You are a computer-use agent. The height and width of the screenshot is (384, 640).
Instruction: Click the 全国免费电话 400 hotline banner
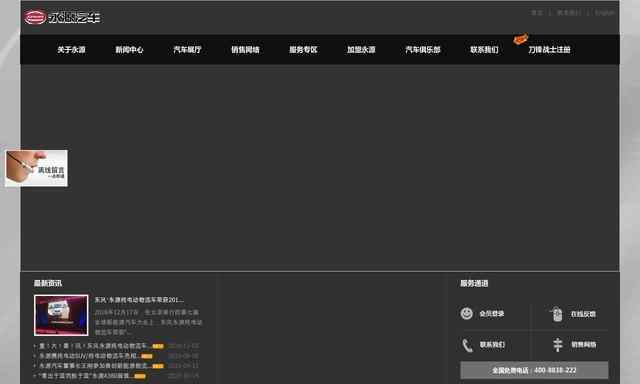tap(534, 370)
